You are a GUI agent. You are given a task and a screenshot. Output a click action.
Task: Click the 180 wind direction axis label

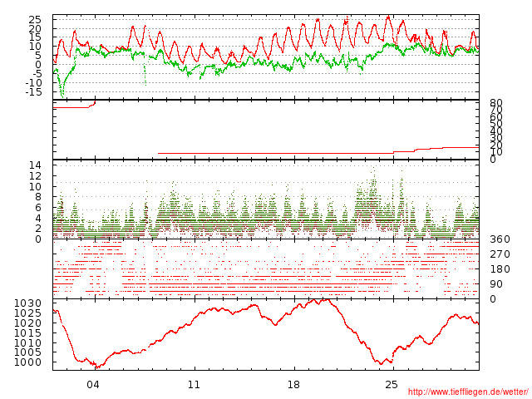point(500,269)
